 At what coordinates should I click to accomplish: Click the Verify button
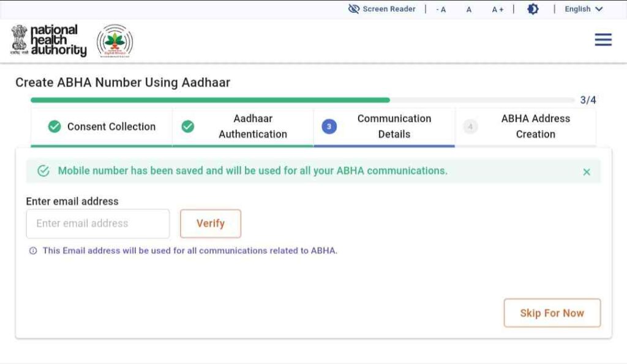(x=211, y=223)
